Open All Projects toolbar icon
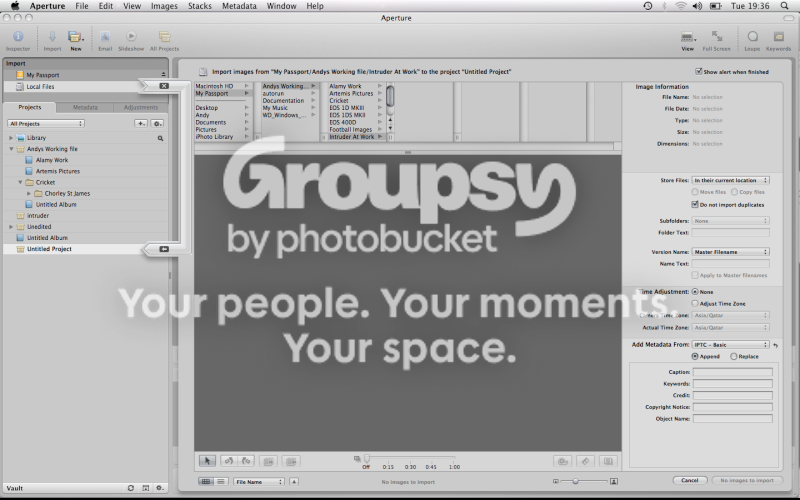800x500 pixels. tap(164, 40)
